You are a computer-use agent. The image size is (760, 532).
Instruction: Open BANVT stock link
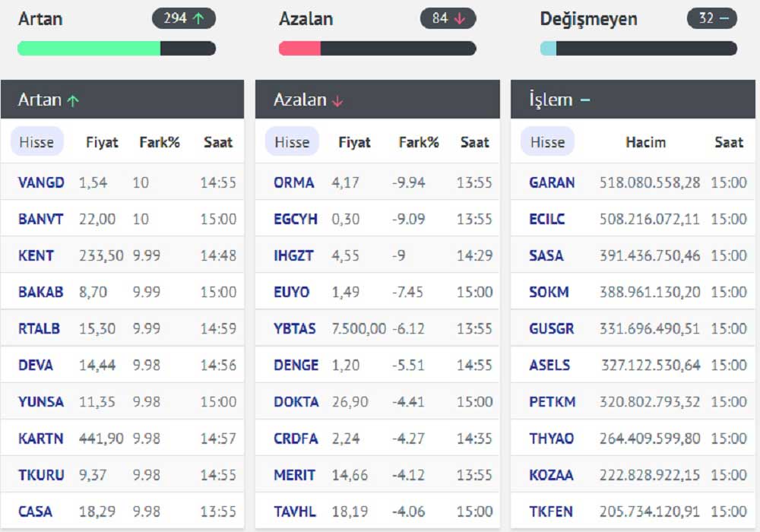41,219
